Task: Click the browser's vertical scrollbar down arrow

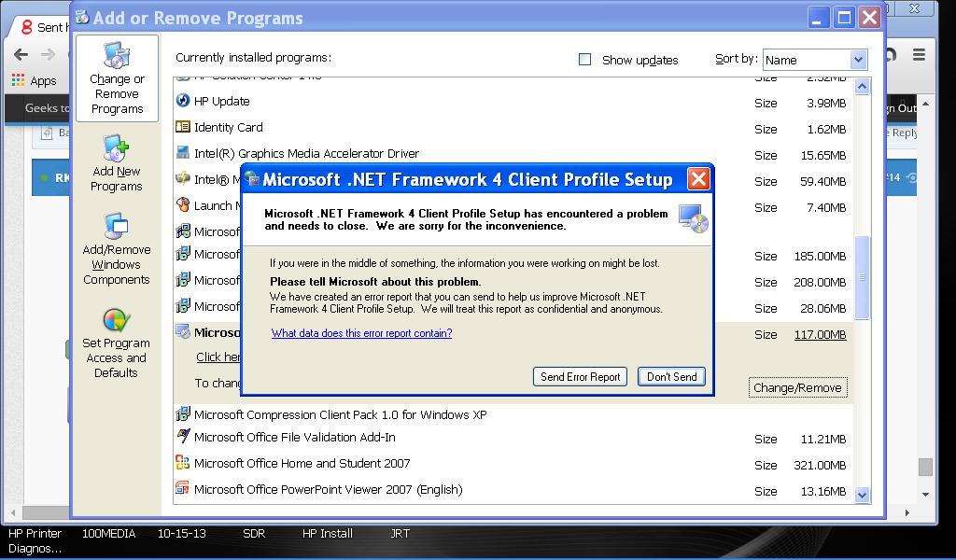Action: point(925,495)
